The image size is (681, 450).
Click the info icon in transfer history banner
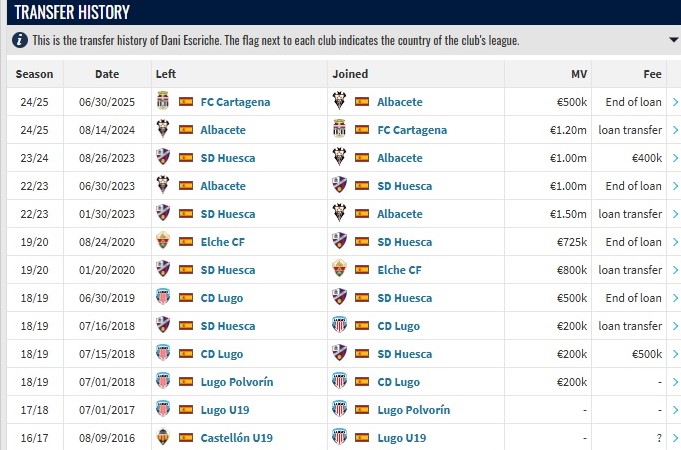click(x=20, y=41)
